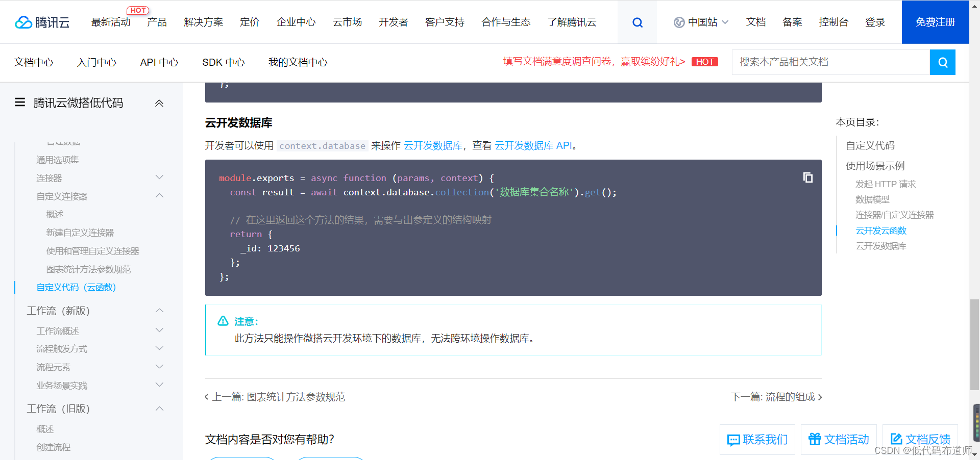Image resolution: width=980 pixels, height=460 pixels.
Task: Open the 中国站 region dropdown
Action: (x=701, y=22)
